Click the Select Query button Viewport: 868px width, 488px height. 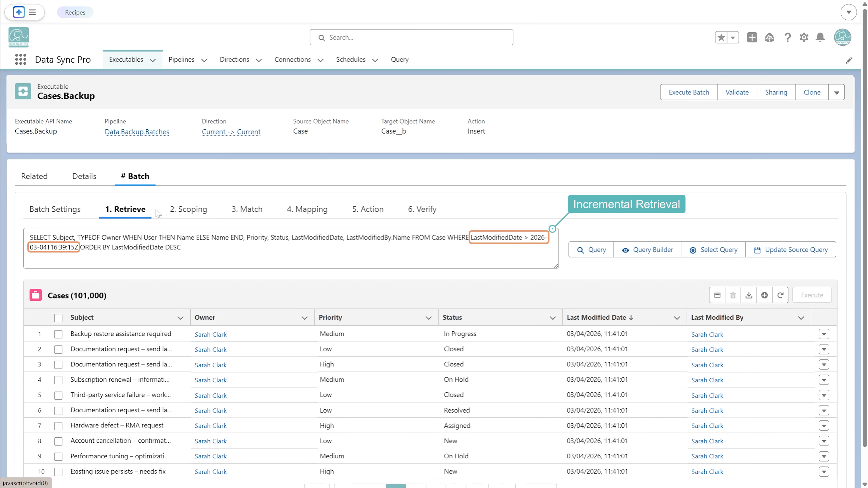[713, 250]
